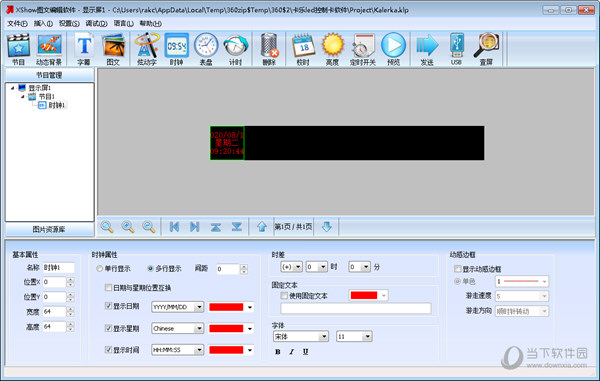This screenshot has width=600, height=381.
Task: Click the move-to-bottom arrow icon
Action: pyautogui.click(x=237, y=227)
